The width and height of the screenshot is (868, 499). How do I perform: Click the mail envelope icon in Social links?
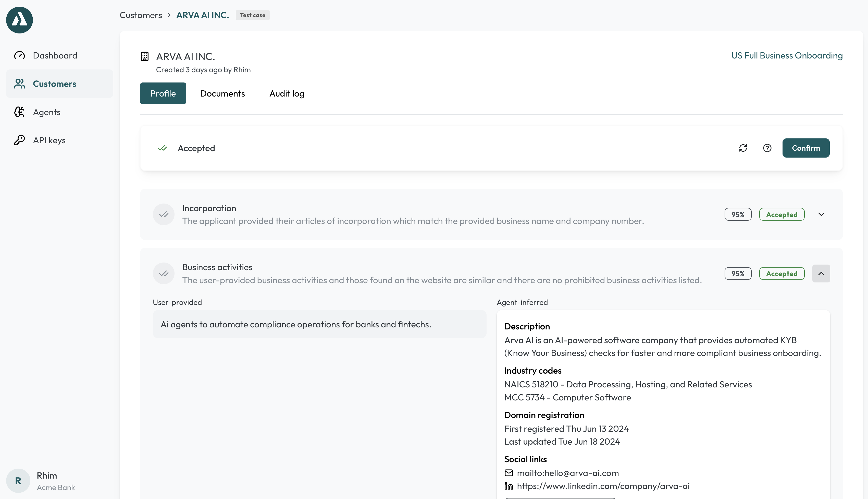coord(509,473)
